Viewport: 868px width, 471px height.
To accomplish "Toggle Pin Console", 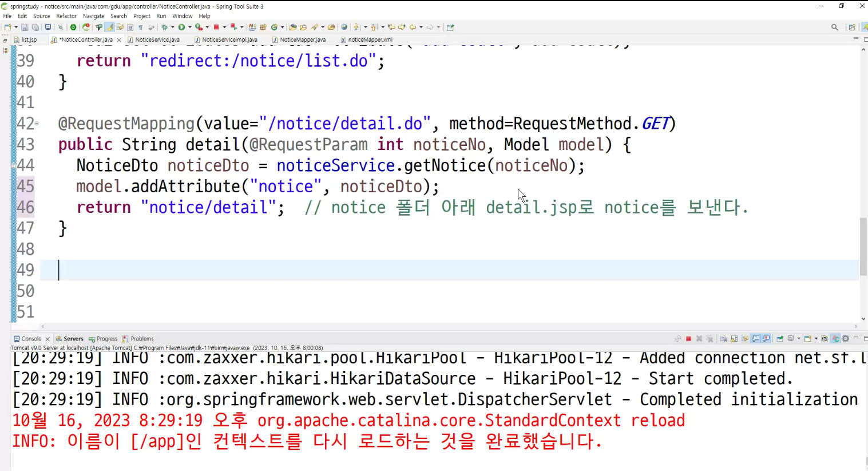I will [x=780, y=339].
